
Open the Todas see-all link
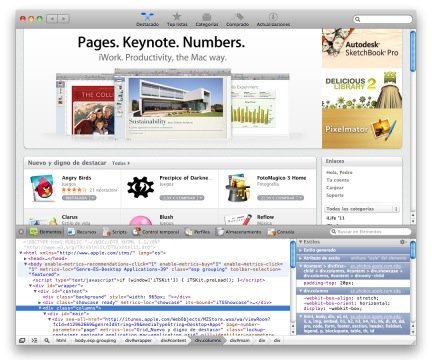[x=121, y=163]
